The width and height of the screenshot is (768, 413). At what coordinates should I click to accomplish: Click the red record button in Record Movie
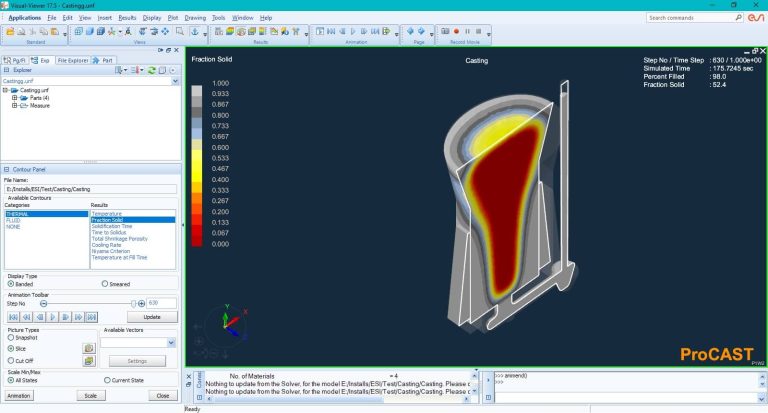(457, 32)
